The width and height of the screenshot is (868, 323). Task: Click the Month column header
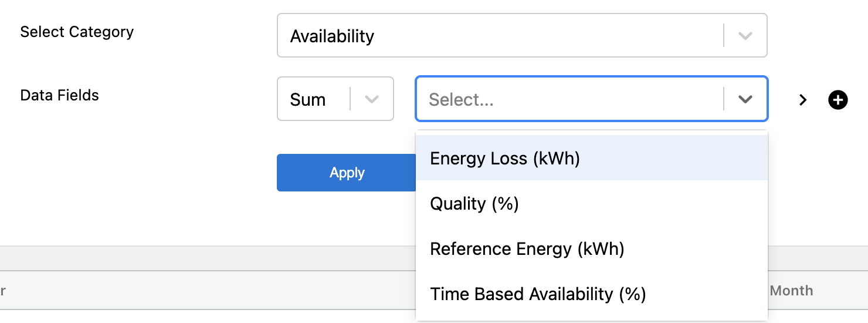(791, 291)
